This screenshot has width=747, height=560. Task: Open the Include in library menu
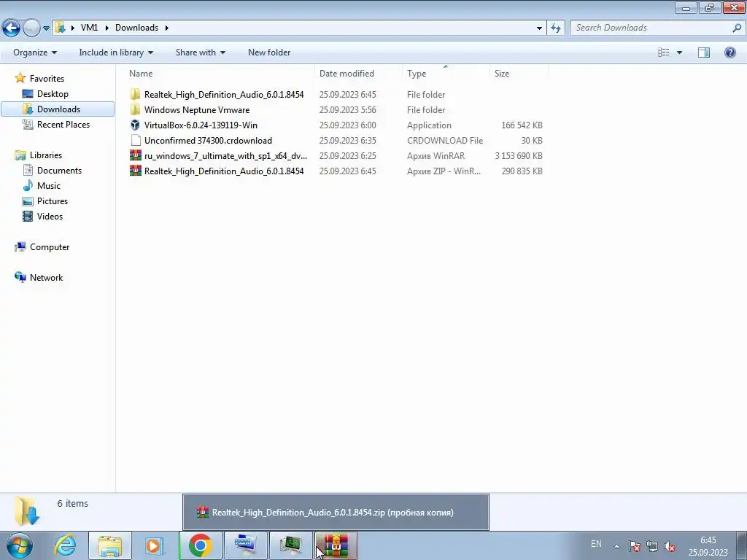click(116, 52)
